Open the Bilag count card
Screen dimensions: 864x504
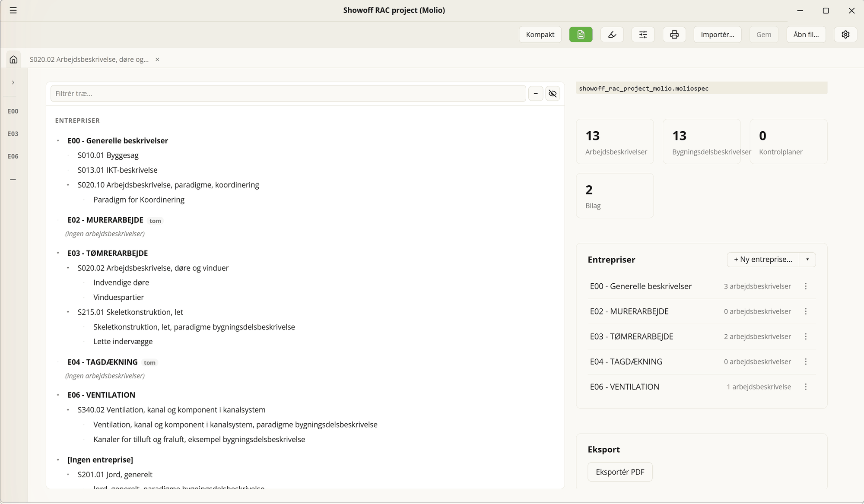[x=615, y=196]
